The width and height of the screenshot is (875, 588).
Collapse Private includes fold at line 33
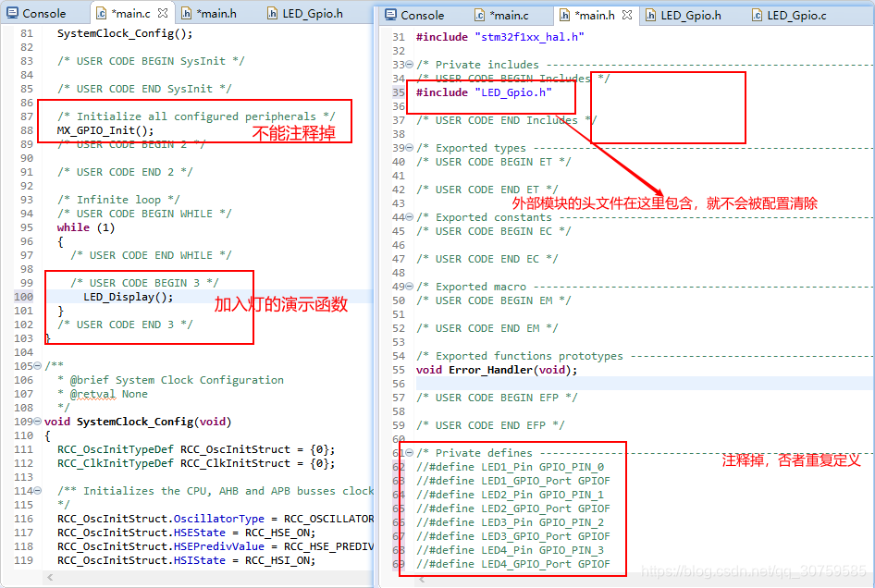(409, 65)
